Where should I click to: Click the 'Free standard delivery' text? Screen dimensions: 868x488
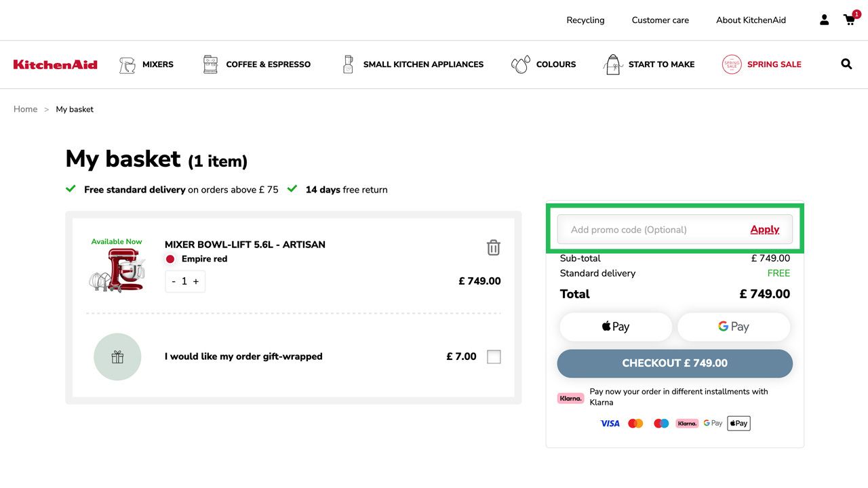tap(135, 190)
